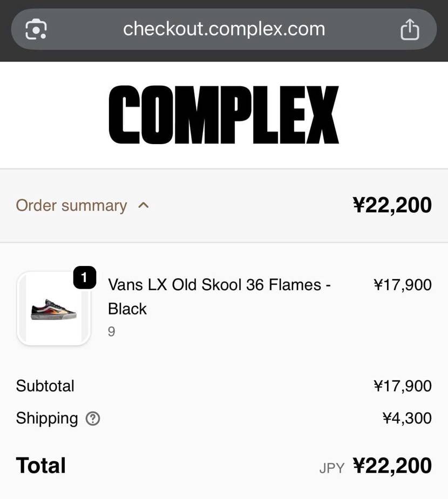This screenshot has width=448, height=499.
Task: Click the Shipping help question mark icon
Action: click(x=93, y=419)
